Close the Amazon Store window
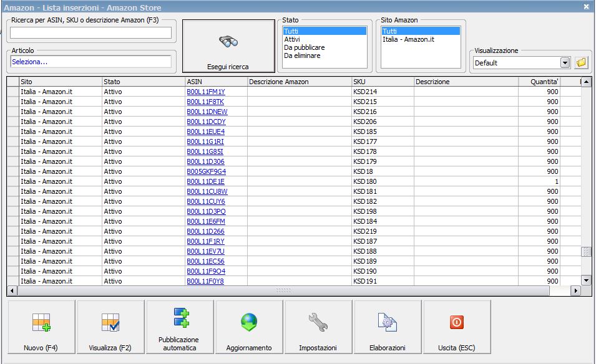Viewport: 596px width, 364px height. coord(586,6)
